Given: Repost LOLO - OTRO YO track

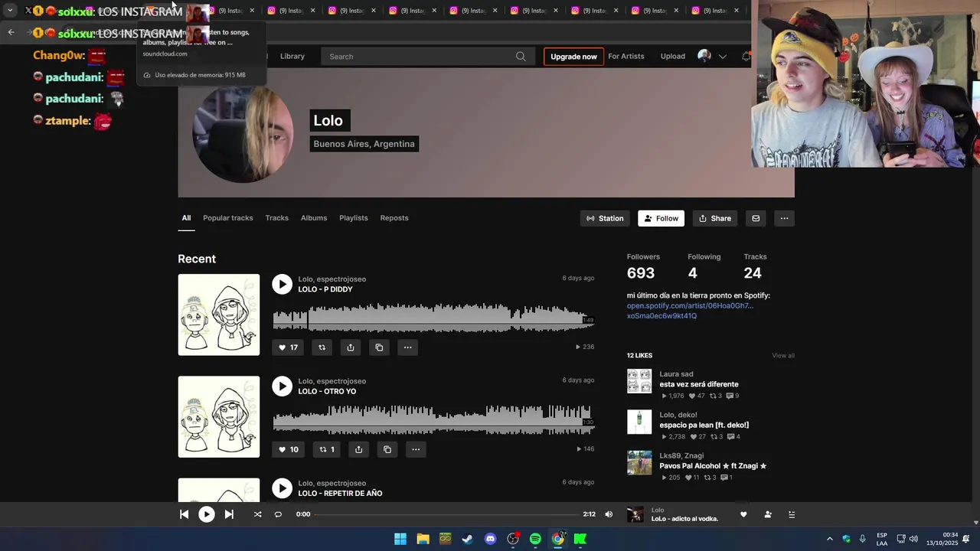Looking at the screenshot, I should [327, 449].
